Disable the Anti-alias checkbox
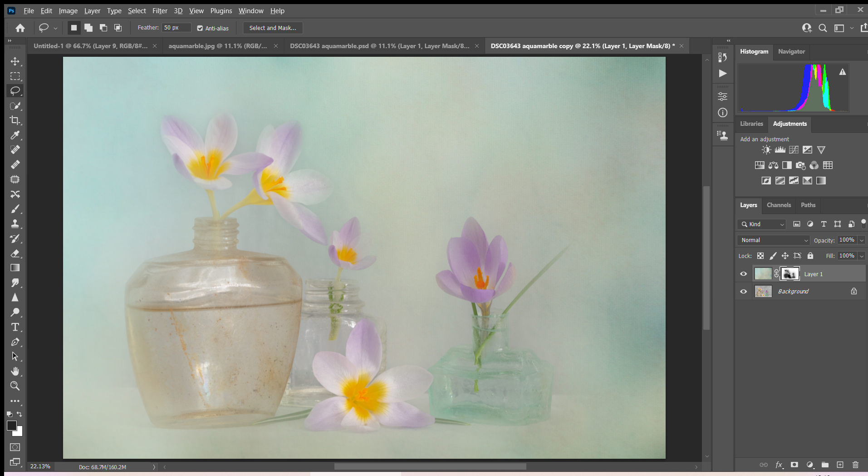 coord(200,28)
